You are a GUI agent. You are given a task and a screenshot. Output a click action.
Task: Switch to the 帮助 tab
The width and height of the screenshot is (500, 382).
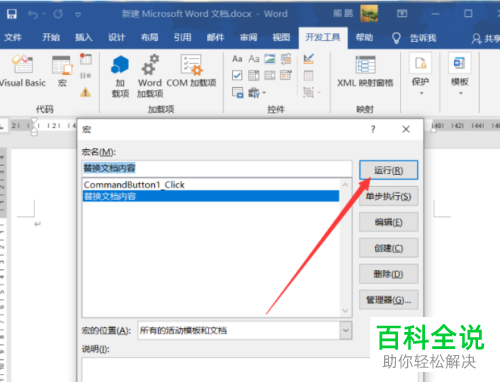(364, 37)
